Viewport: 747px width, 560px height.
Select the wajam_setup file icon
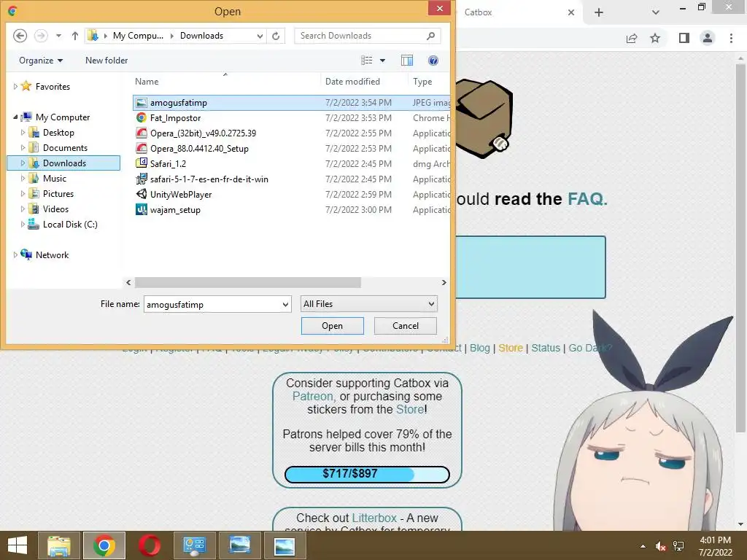pos(142,209)
